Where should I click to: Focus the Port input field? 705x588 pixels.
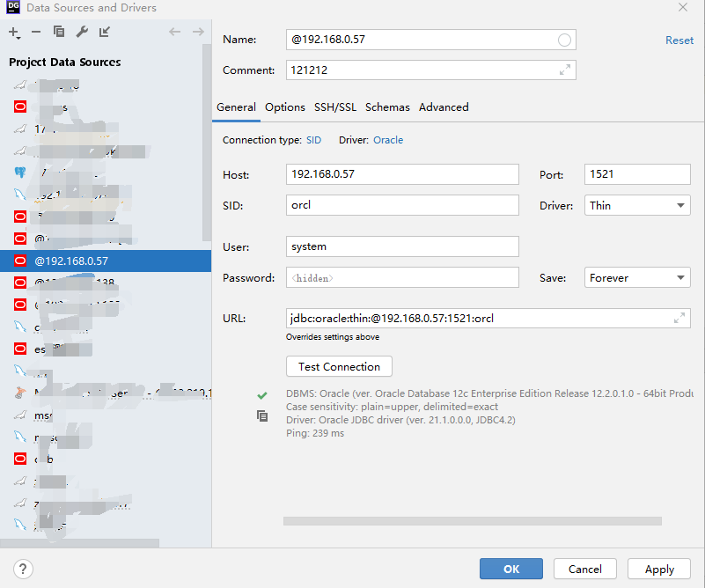[x=637, y=174]
